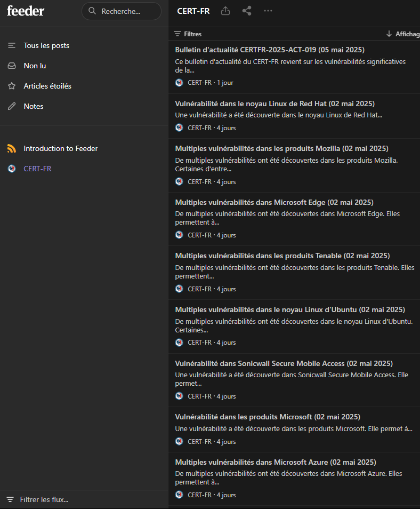420x509 pixels.
Task: Click the pencil icon beside Notes
Action: [12, 106]
